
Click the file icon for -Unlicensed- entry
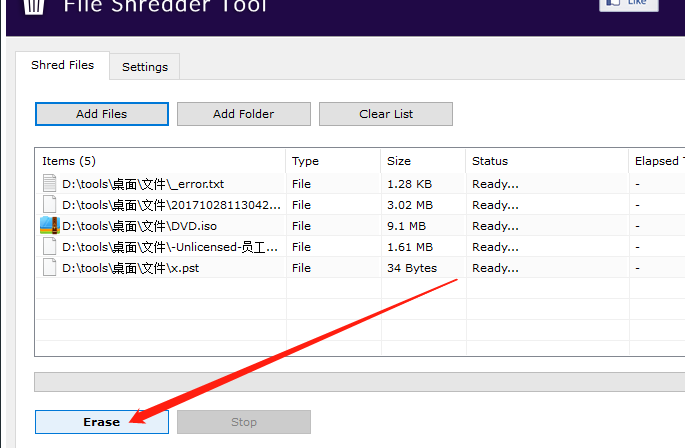(x=49, y=247)
